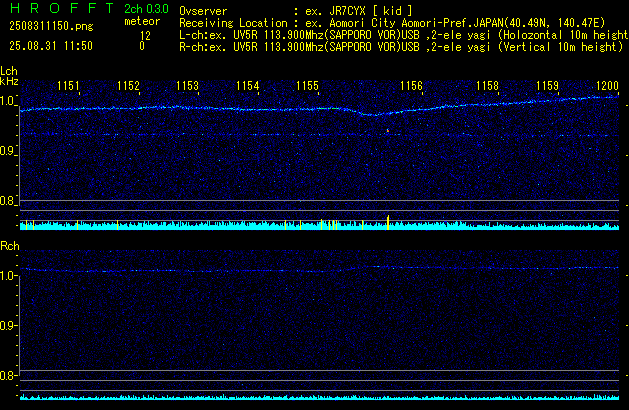Click the kHz axis unit label

(x=9, y=81)
